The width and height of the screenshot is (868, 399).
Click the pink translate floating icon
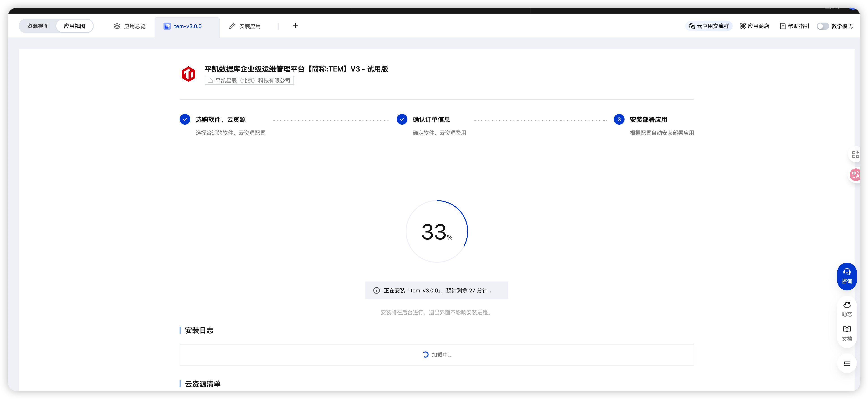point(855,174)
